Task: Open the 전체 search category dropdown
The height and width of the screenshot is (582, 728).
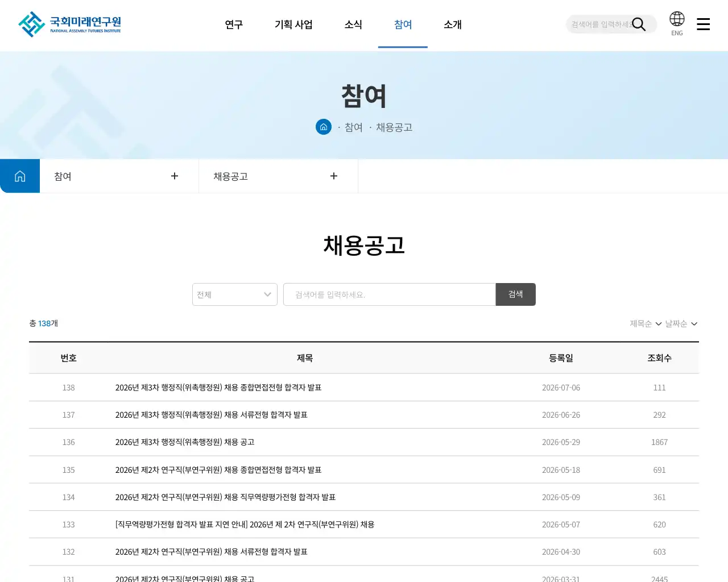Action: pos(235,294)
